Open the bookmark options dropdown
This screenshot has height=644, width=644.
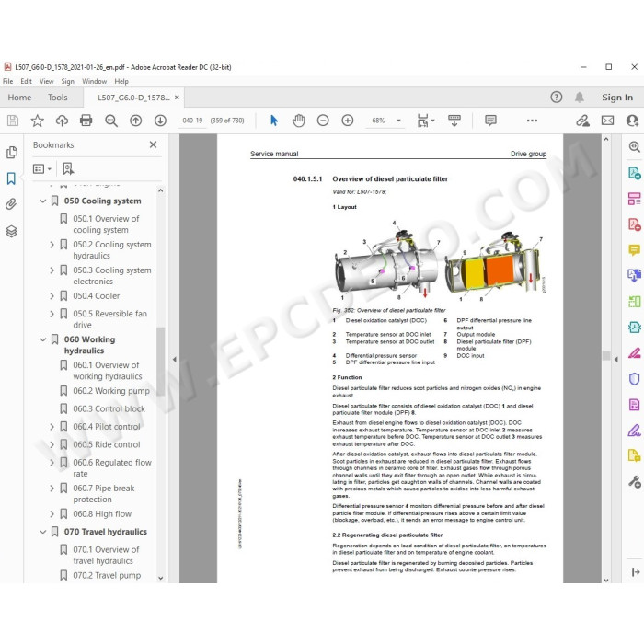pos(42,168)
